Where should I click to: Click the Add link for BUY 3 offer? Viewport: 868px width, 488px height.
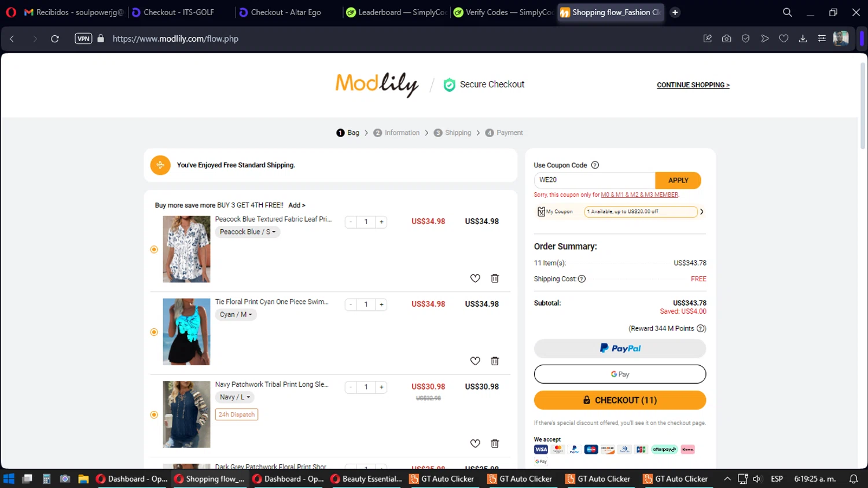click(x=297, y=206)
